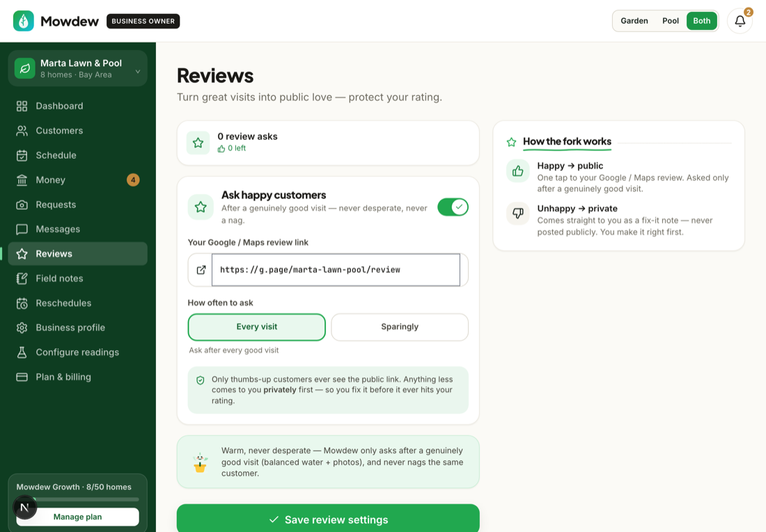Click the Business profile gear icon

[x=22, y=328]
